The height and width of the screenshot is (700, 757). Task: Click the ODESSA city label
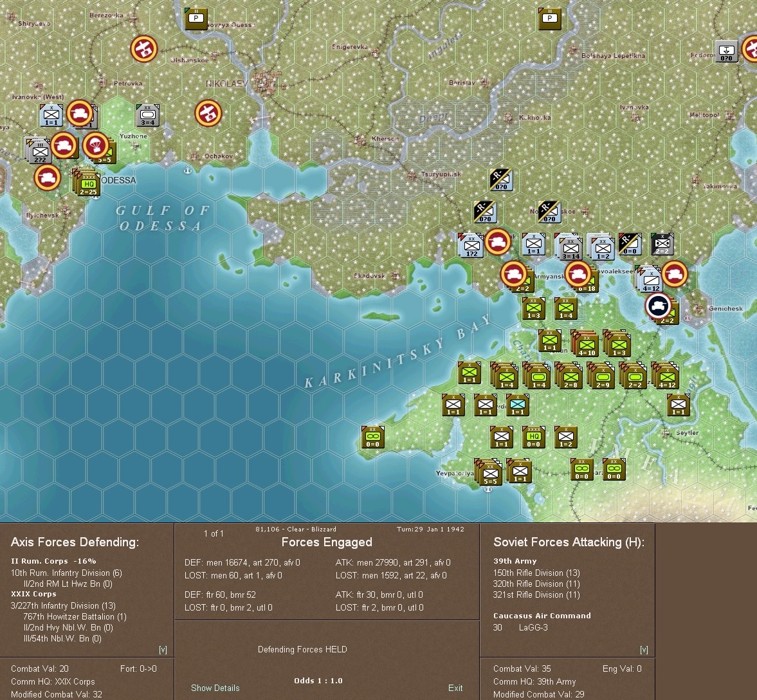[119, 180]
